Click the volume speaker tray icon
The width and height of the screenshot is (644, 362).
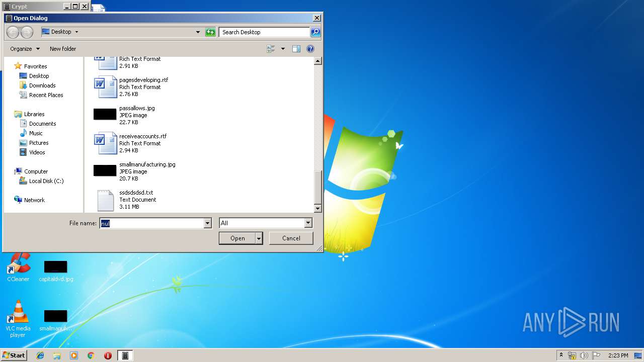click(584, 355)
